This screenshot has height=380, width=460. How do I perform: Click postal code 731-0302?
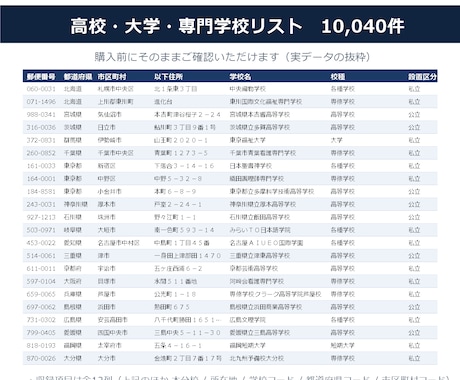(x=41, y=320)
